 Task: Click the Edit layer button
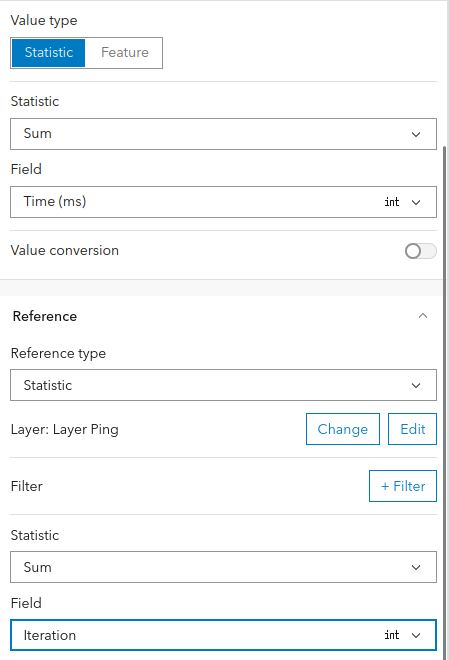(x=412, y=429)
